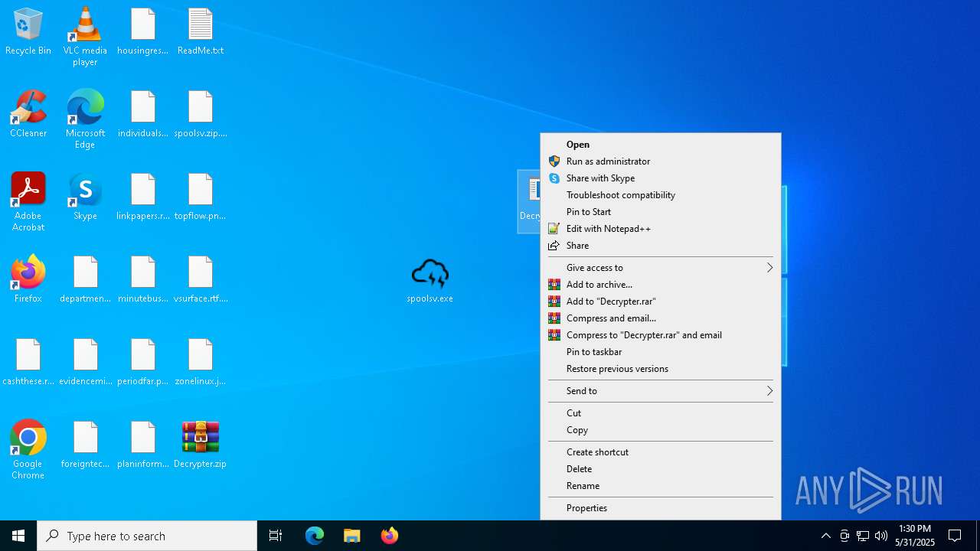Open the volume control tray icon
This screenshot has width=980, height=551.
pos(881,536)
